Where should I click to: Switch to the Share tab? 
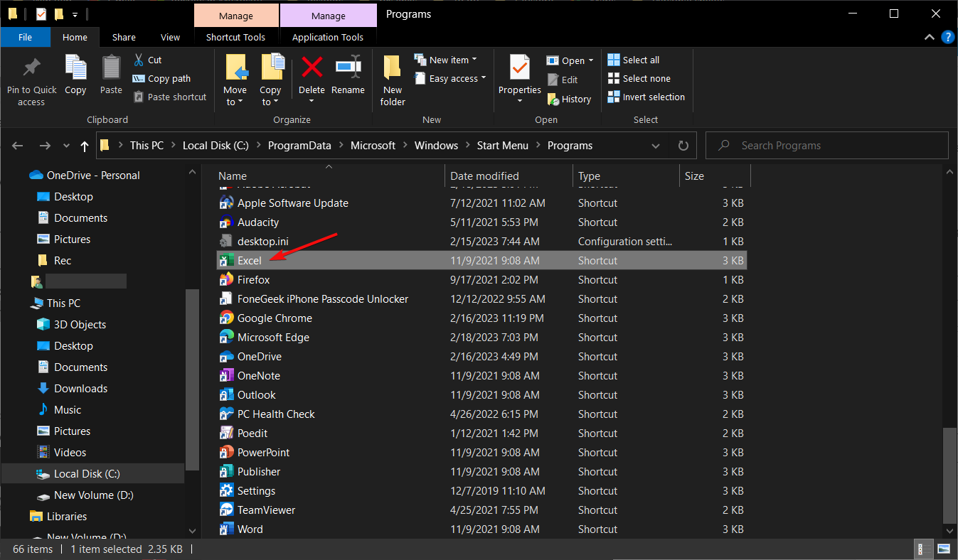[x=124, y=38]
